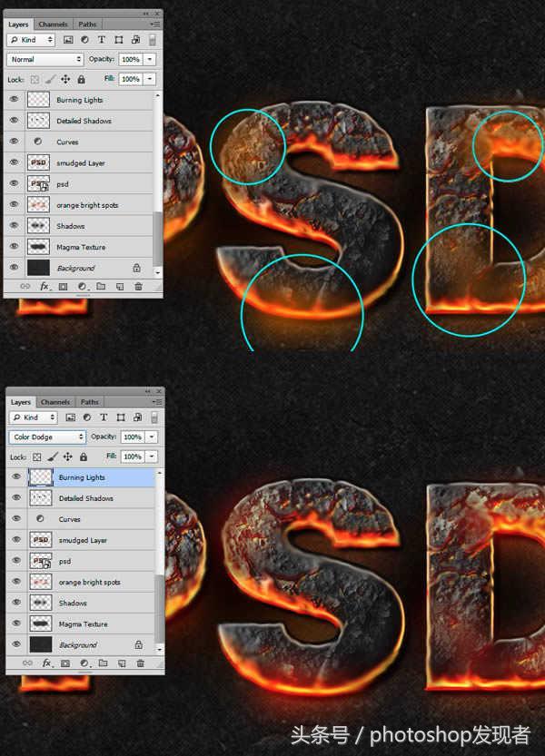Select Layers tab in Normal-mode panel

coord(18,25)
